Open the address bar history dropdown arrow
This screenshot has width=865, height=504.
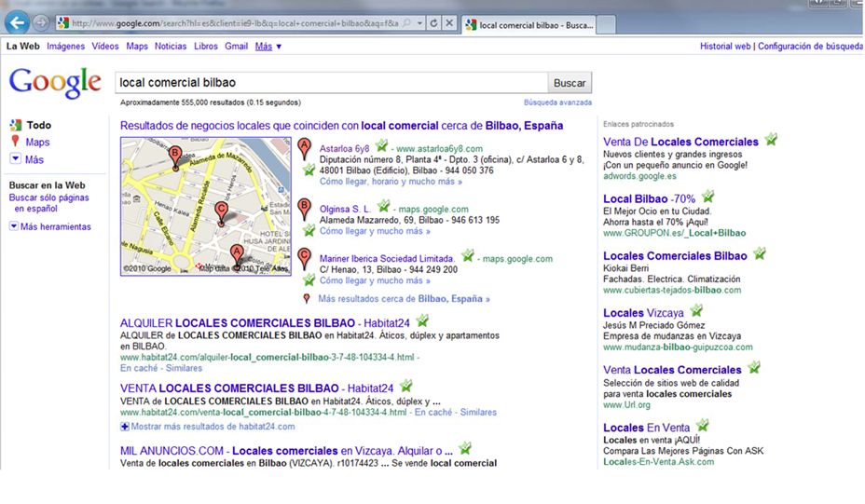tap(419, 23)
